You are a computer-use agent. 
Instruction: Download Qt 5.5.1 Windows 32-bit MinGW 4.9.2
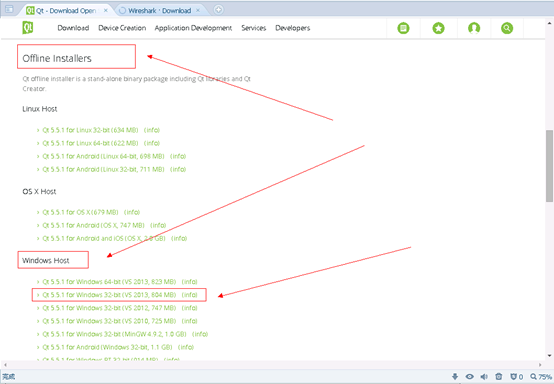click(x=114, y=334)
